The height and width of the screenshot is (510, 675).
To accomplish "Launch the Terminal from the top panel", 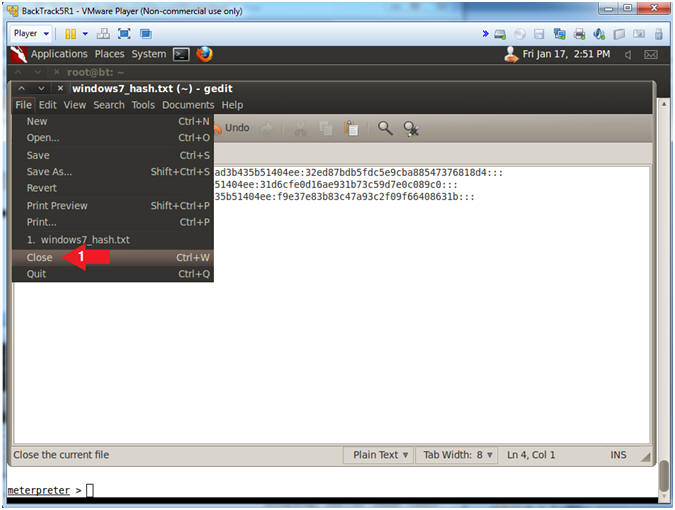I will (181, 54).
